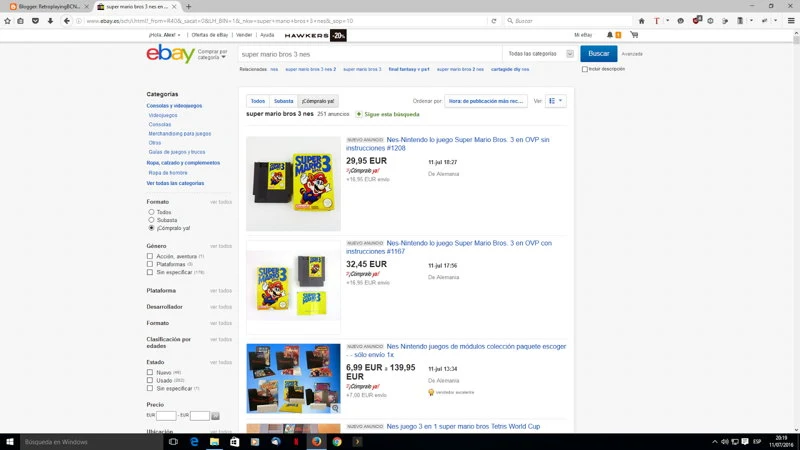The image size is (800, 450).
Task: Open Chrome from the Windows taskbar
Action: (337, 441)
